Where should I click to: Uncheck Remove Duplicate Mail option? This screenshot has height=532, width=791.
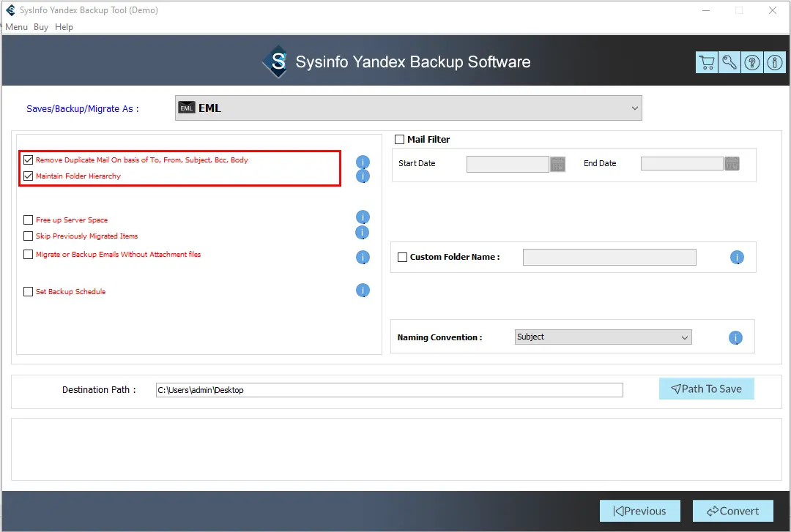tap(29, 160)
